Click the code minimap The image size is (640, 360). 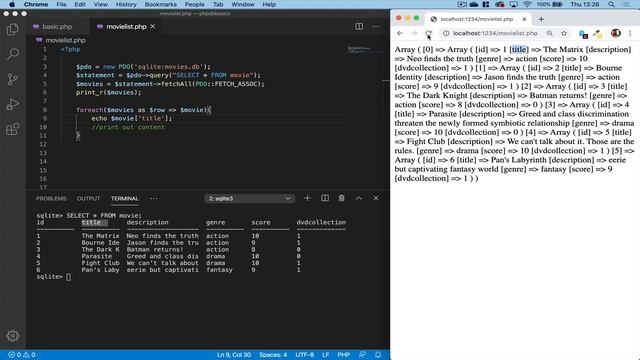click(364, 50)
